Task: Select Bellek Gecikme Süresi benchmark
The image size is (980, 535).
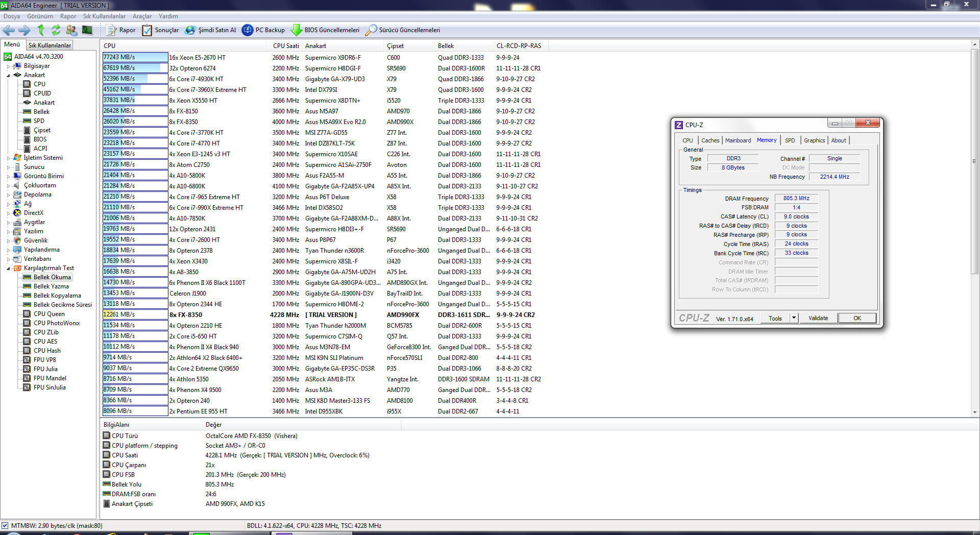Action: coord(62,305)
